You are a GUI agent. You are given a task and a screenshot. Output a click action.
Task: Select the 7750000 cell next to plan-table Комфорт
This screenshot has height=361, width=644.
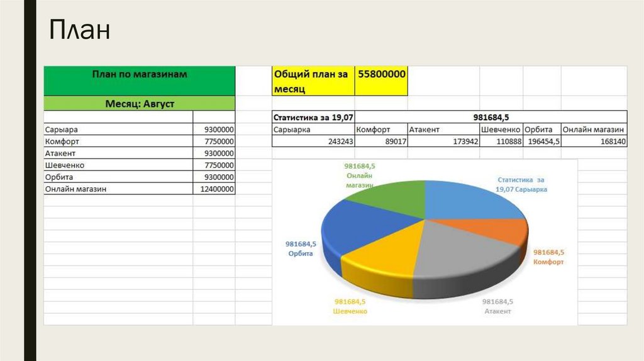pyautogui.click(x=214, y=142)
